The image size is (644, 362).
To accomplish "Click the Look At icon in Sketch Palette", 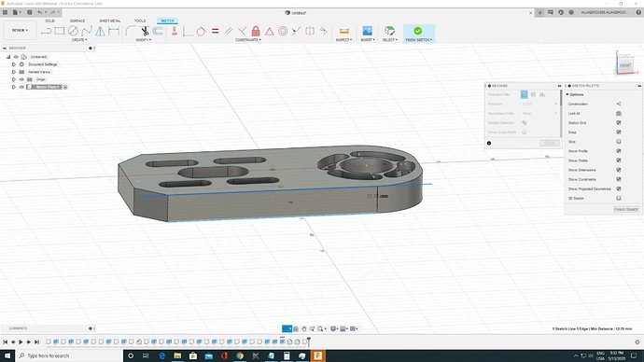I will tap(619, 113).
